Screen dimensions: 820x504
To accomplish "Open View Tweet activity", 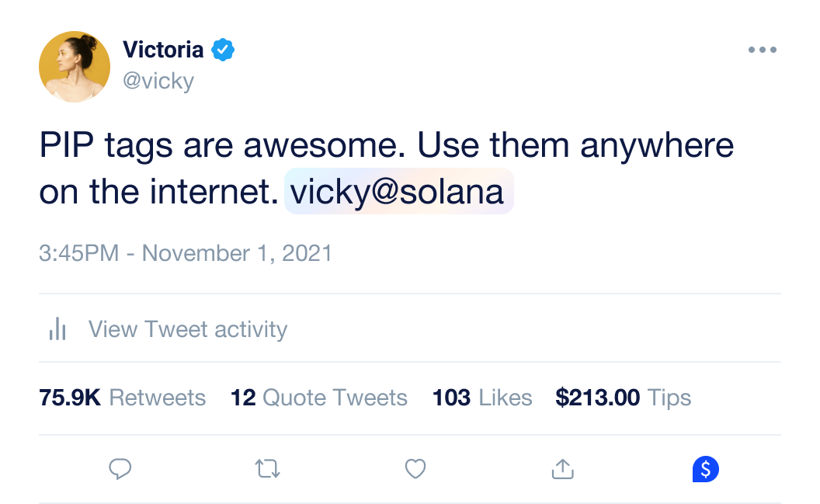I will coord(188,329).
